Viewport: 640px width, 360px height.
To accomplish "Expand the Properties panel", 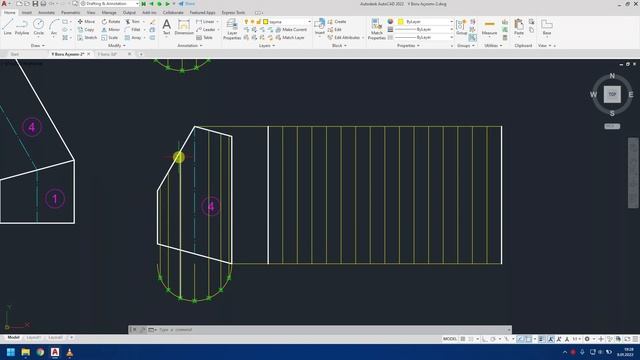I will (x=408, y=46).
